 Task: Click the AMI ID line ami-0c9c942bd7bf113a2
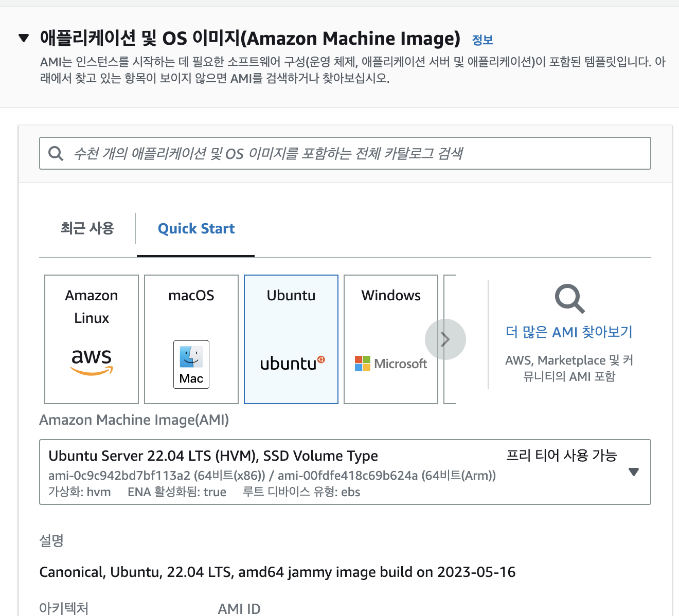point(272,475)
